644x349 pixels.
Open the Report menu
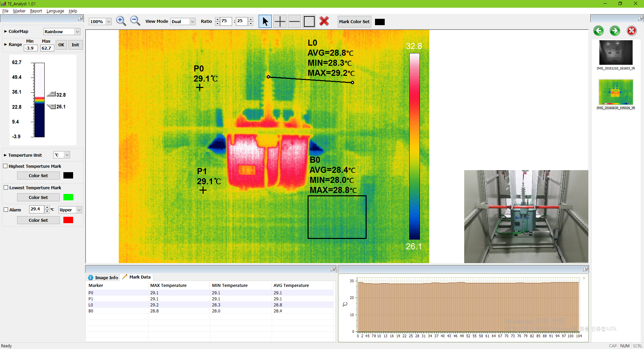36,11
